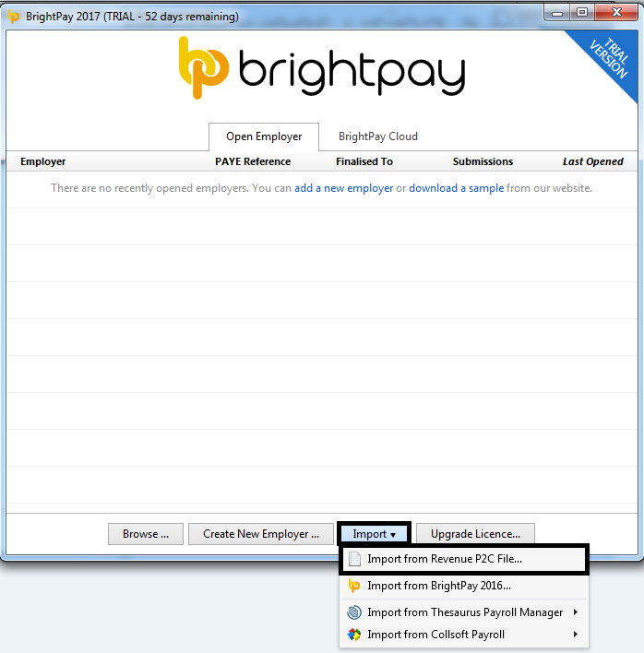Switch to the Open Employer tab
Screen dimensions: 644x653
264,137
